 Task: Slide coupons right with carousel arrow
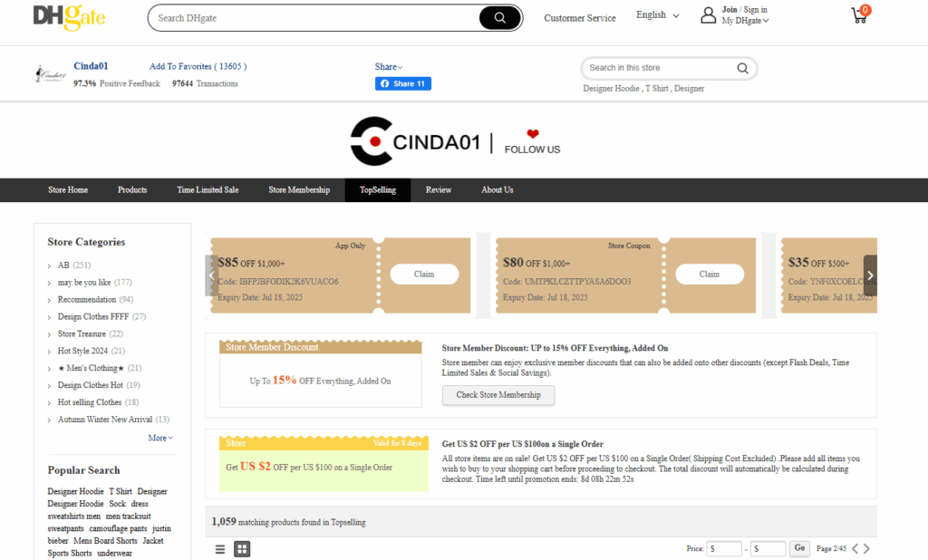[870, 275]
